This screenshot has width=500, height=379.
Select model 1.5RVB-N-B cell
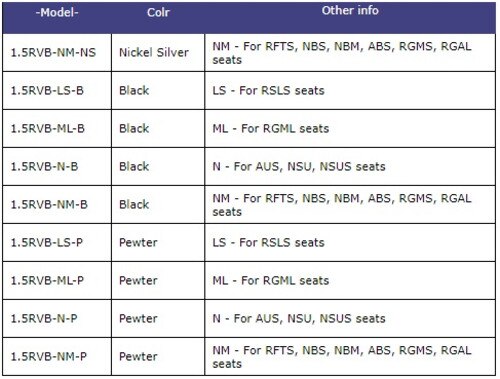[x=57, y=167]
